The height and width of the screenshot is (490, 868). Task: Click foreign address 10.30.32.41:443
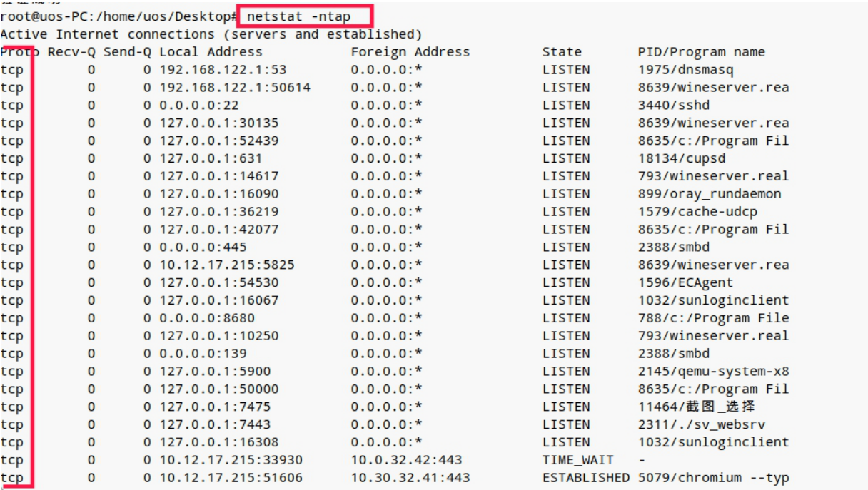pyautogui.click(x=410, y=478)
